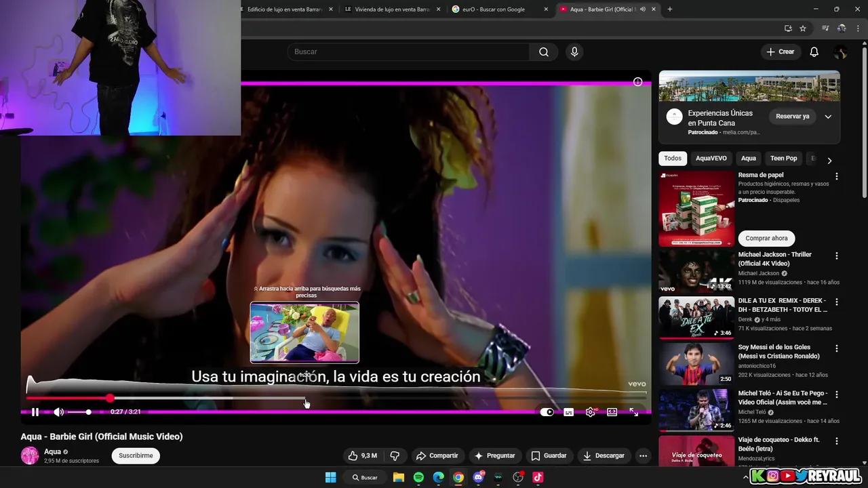Mute the video with speaker icon
868x488 pixels.
coord(59,412)
